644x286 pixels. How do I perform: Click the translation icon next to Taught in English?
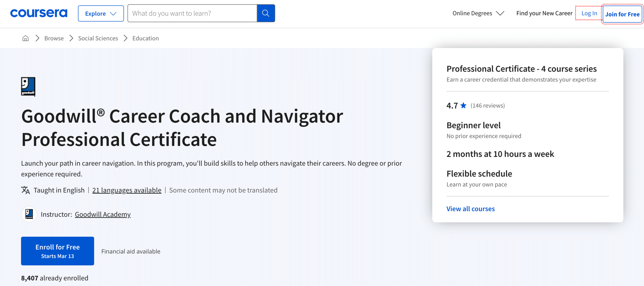[x=25, y=190]
